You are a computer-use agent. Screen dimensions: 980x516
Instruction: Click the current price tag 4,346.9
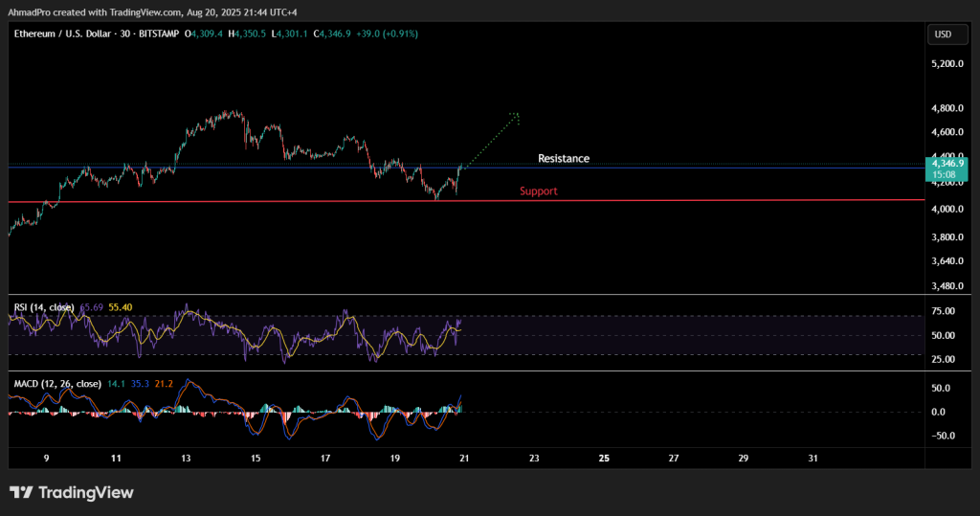coord(947,164)
